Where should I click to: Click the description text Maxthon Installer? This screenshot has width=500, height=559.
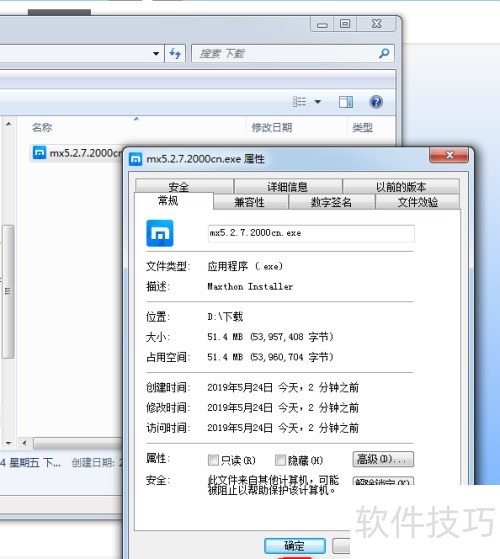pos(250,286)
